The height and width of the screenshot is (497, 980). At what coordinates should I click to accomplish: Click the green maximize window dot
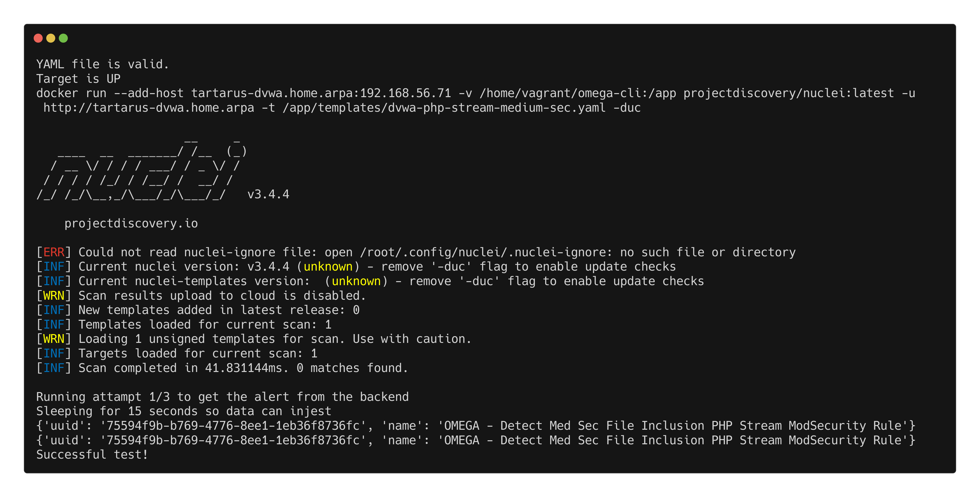click(x=64, y=38)
